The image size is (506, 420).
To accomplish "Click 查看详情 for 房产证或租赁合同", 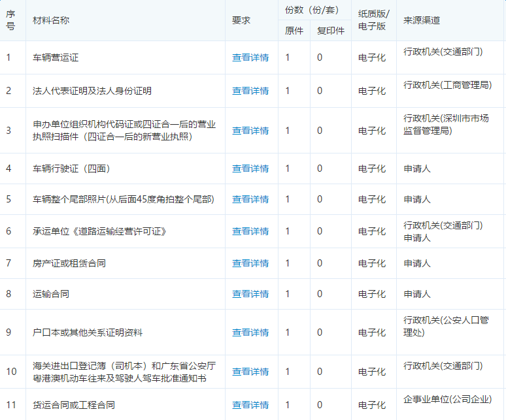I will pos(250,263).
